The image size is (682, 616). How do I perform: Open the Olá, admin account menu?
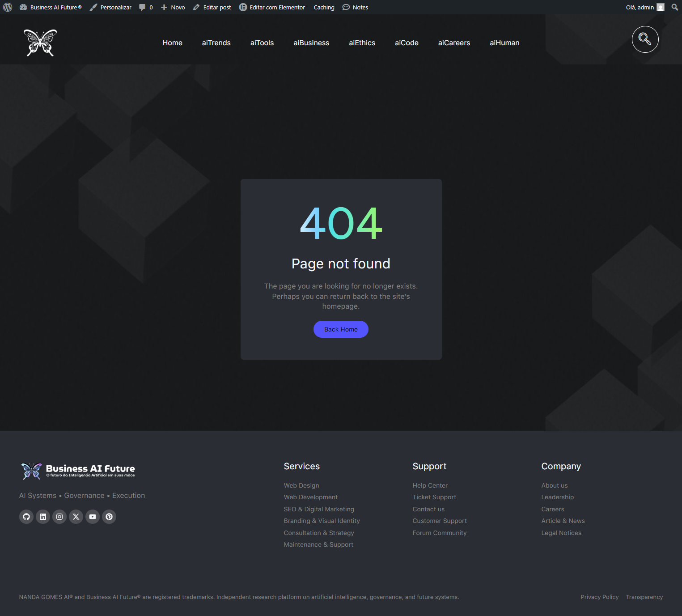(645, 7)
